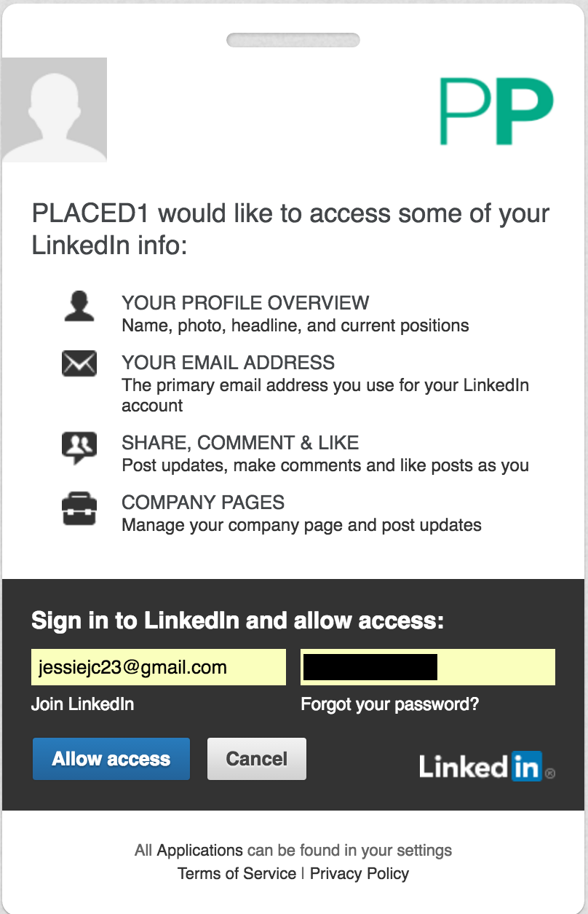The image size is (588, 914).
Task: Open the Terms of Service link
Action: (237, 873)
